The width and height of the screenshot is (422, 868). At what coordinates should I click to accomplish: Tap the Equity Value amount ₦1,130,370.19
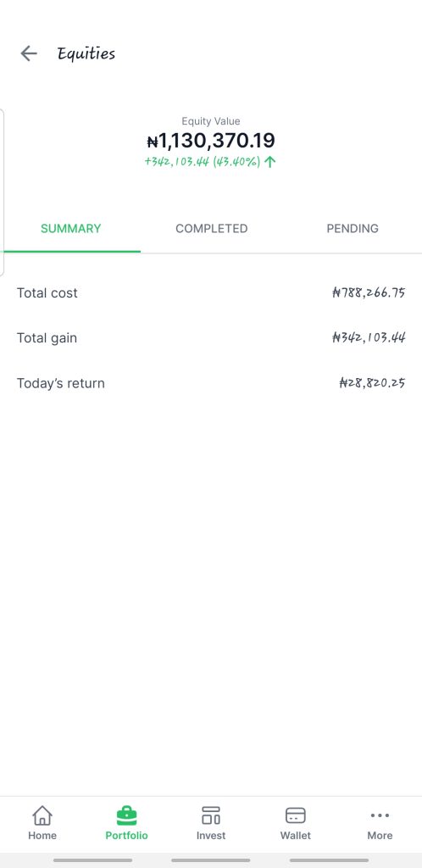[x=211, y=141]
